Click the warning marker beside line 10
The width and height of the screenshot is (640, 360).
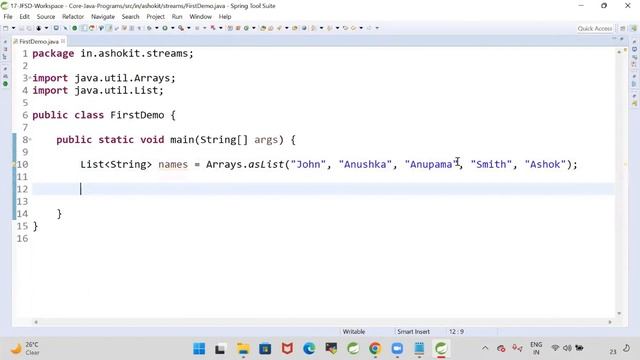pyautogui.click(x=14, y=164)
